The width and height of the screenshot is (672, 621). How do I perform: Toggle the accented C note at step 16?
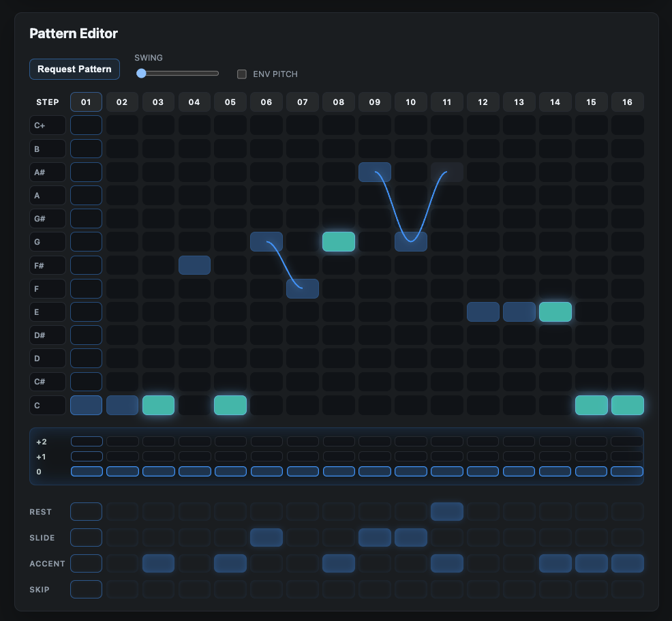(x=628, y=405)
